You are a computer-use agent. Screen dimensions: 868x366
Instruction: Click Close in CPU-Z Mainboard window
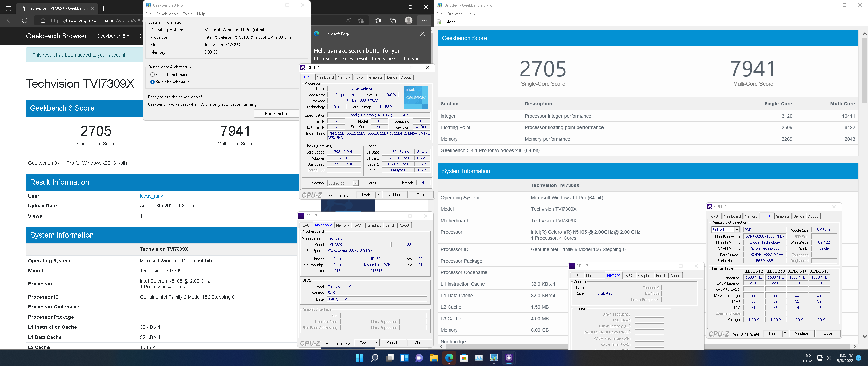pos(419,343)
